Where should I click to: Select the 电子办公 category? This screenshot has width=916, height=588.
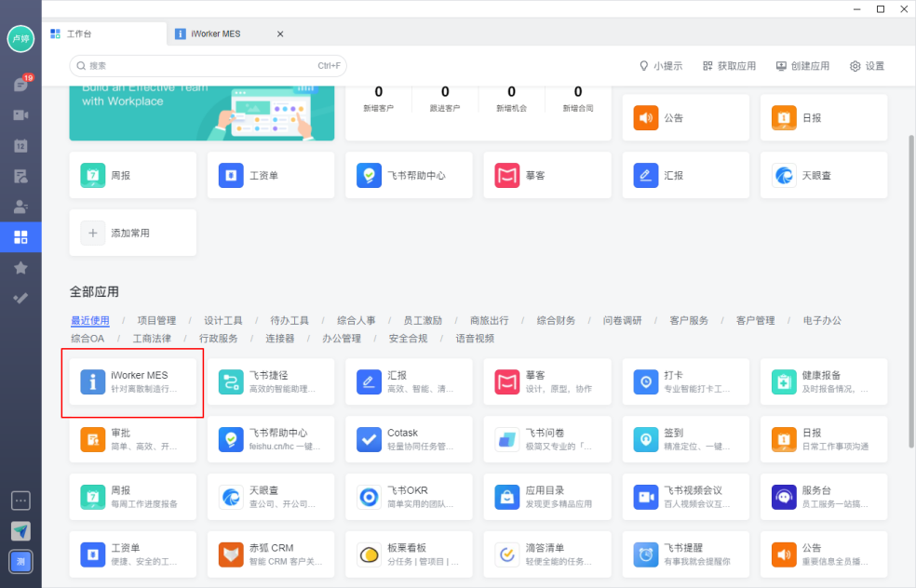tap(823, 321)
